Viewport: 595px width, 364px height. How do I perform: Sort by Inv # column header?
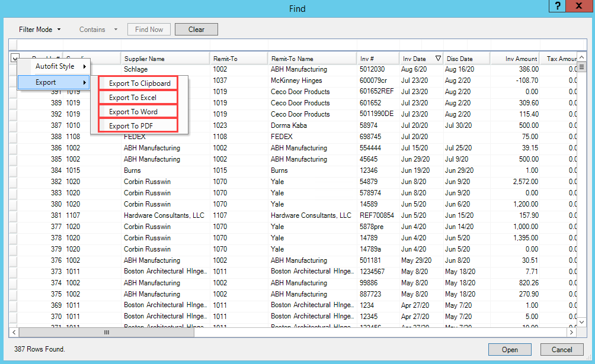point(378,59)
